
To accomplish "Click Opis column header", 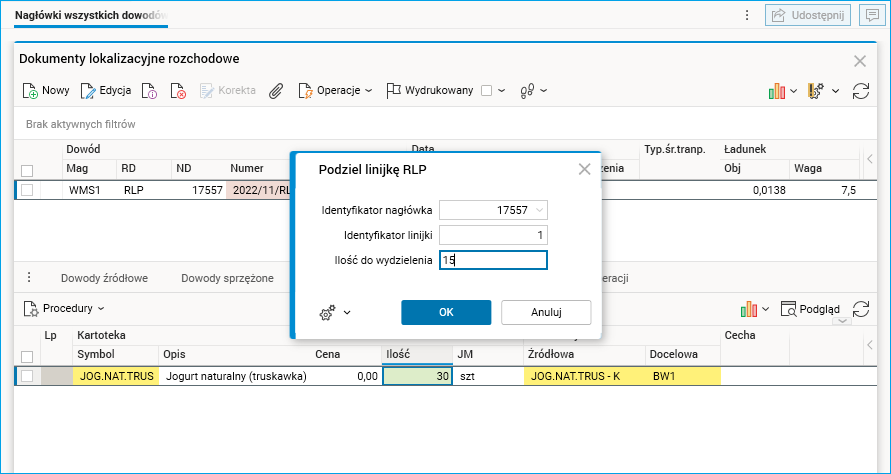I will (x=235, y=354).
